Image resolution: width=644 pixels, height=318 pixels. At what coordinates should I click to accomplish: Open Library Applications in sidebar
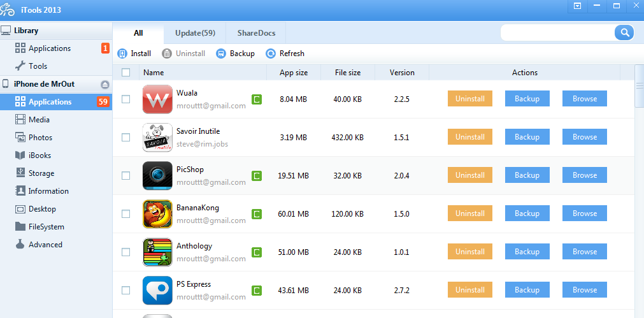(56, 48)
